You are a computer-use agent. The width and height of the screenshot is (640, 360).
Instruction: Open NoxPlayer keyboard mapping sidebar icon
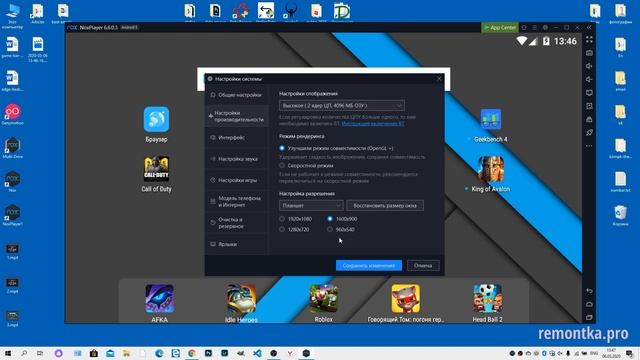tap(589, 53)
